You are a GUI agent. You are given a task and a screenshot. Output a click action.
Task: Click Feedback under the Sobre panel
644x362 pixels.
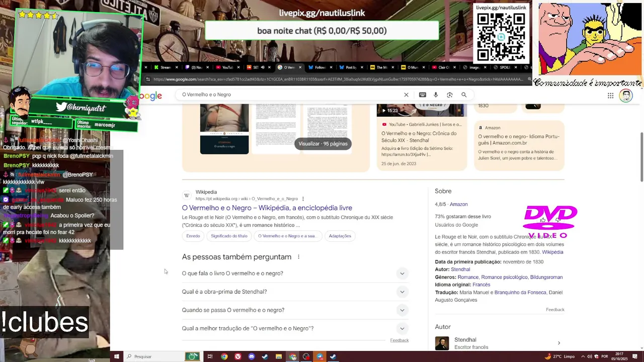(555, 310)
